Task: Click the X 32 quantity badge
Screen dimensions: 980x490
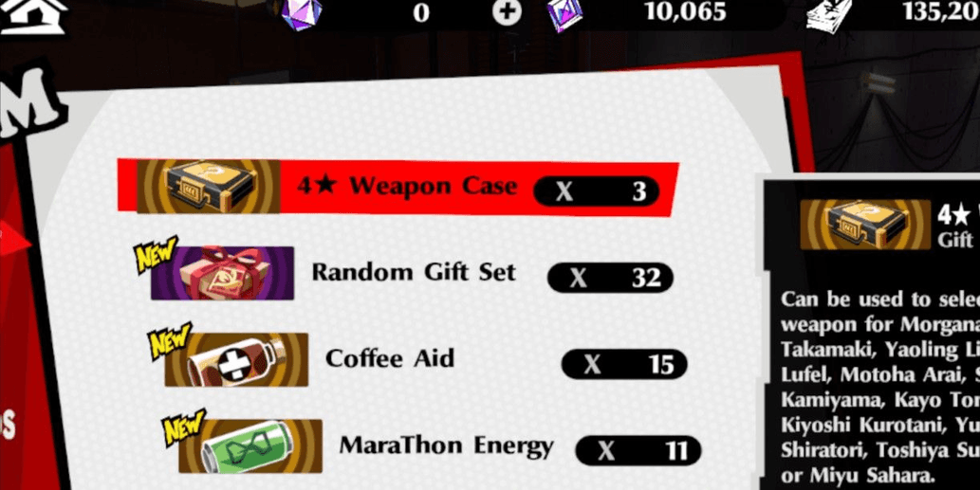Action: tap(610, 278)
